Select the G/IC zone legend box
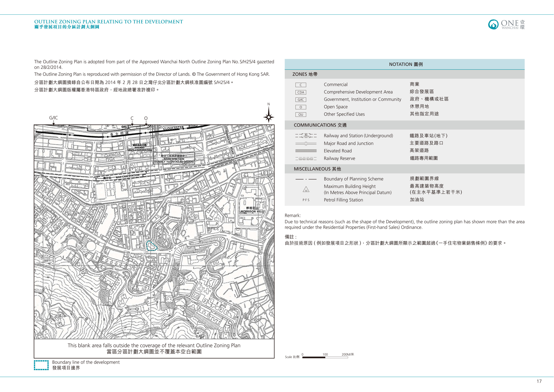The width and height of the screenshot is (554, 392). (x=301, y=100)
